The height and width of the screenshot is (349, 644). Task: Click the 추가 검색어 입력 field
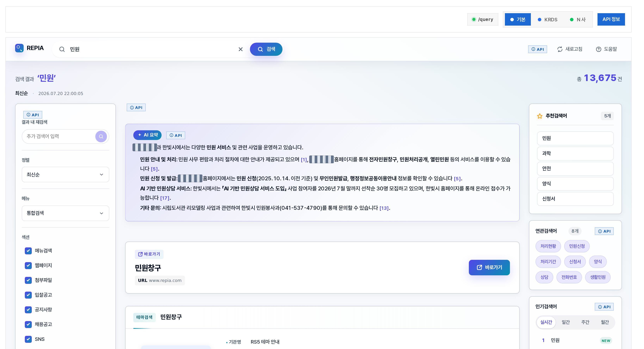coord(59,136)
